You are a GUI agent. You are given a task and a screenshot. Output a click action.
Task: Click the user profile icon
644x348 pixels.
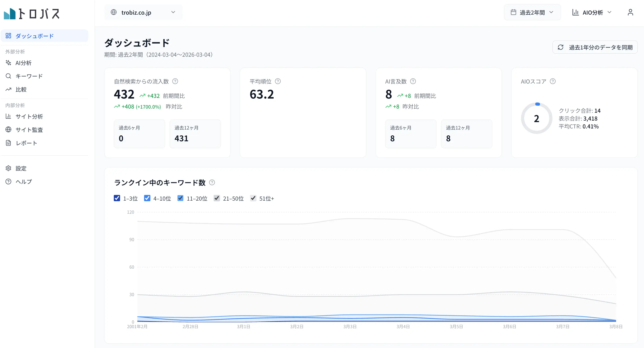coord(630,12)
